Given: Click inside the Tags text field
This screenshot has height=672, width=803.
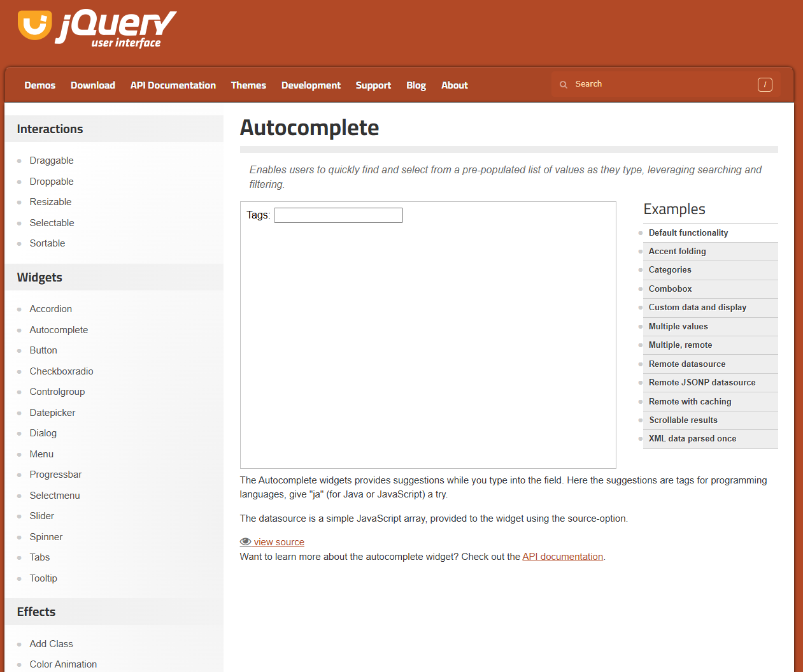Looking at the screenshot, I should pyautogui.click(x=338, y=215).
